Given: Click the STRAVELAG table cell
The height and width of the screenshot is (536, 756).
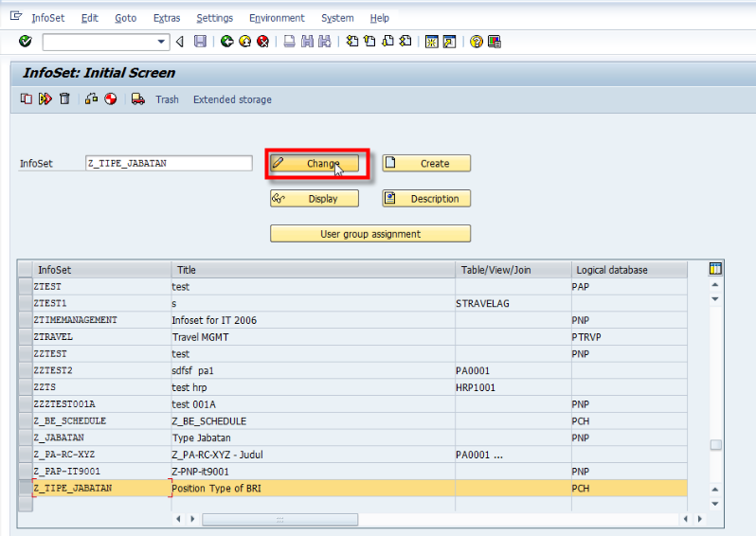Looking at the screenshot, I should click(x=513, y=303).
